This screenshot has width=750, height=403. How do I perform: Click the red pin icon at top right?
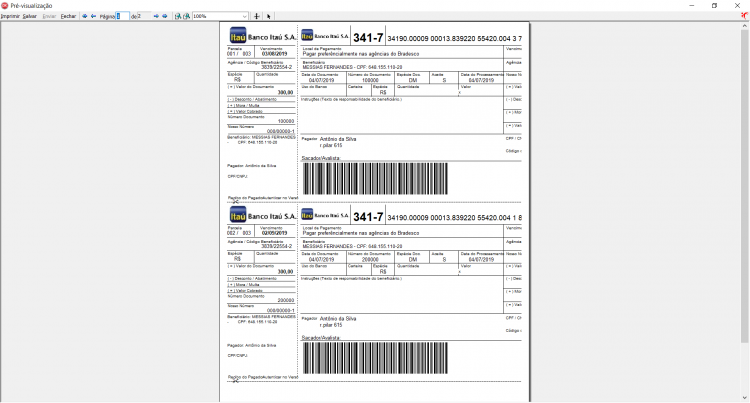tap(744, 16)
